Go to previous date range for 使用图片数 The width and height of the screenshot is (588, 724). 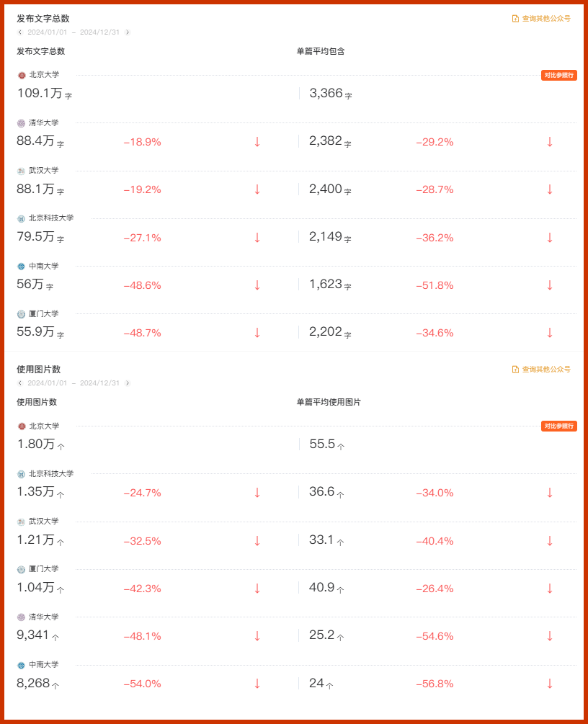pos(20,383)
